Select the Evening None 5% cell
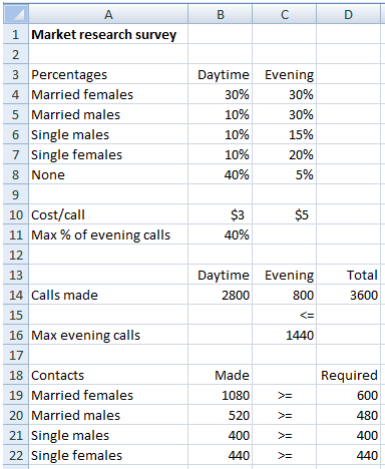 284,174
